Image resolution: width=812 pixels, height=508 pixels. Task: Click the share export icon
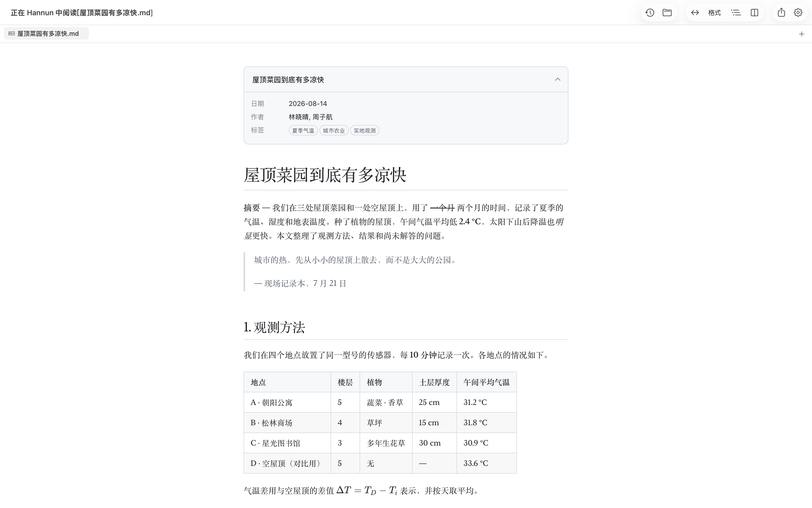click(782, 13)
